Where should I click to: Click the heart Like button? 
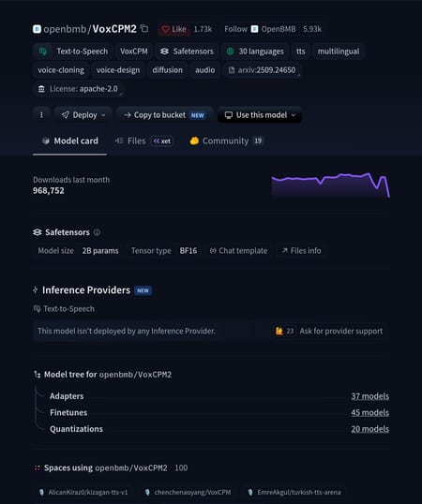[173, 29]
